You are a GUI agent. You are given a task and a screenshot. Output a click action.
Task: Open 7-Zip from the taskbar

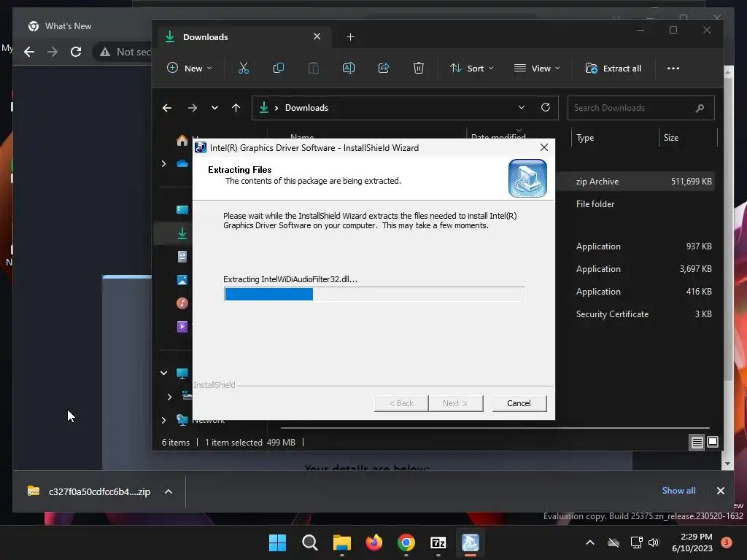(x=438, y=542)
